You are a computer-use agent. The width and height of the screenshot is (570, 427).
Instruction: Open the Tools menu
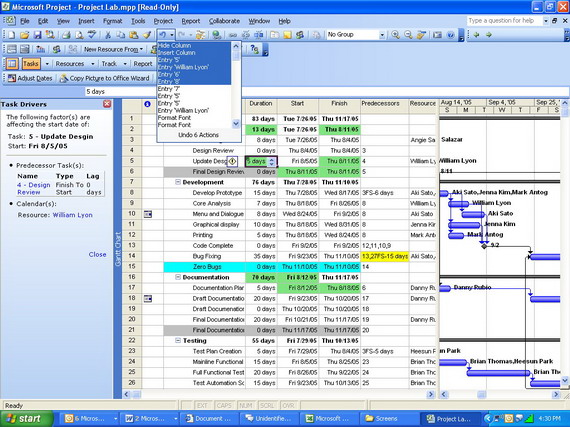coord(138,21)
